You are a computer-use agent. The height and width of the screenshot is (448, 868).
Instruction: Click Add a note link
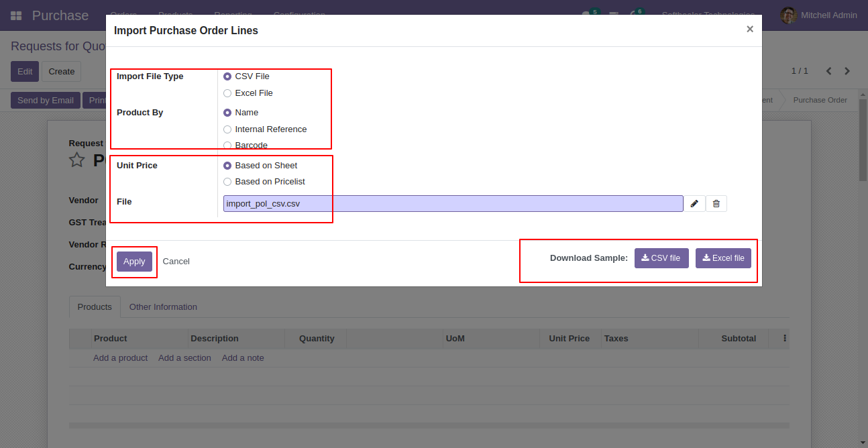pos(243,358)
